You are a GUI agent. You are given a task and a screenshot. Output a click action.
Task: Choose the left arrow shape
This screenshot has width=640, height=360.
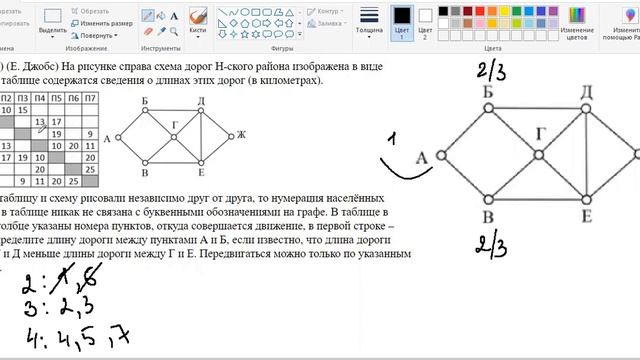tap(278, 23)
